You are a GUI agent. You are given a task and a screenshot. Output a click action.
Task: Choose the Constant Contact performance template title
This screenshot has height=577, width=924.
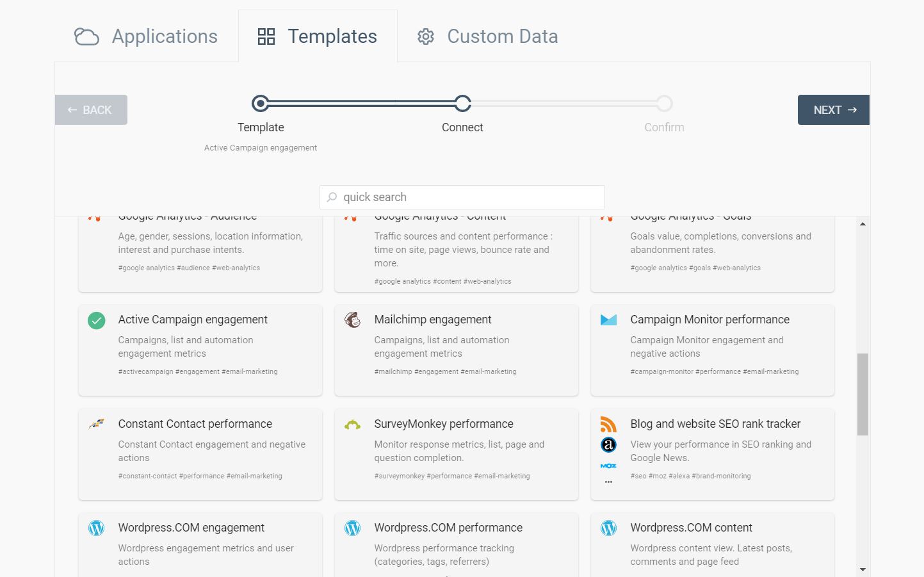point(195,424)
